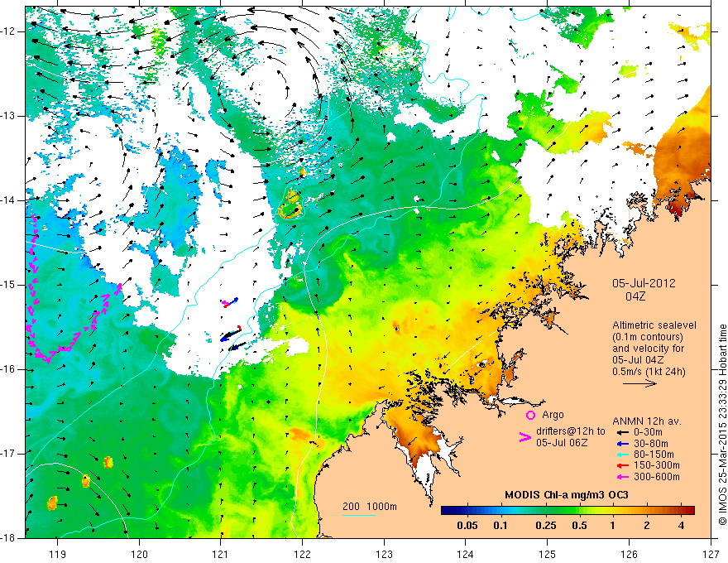This screenshot has width=728, height=563.
Task: Click the 'MODIS Chl-a mg/m3 OC3' title
Action: [567, 495]
